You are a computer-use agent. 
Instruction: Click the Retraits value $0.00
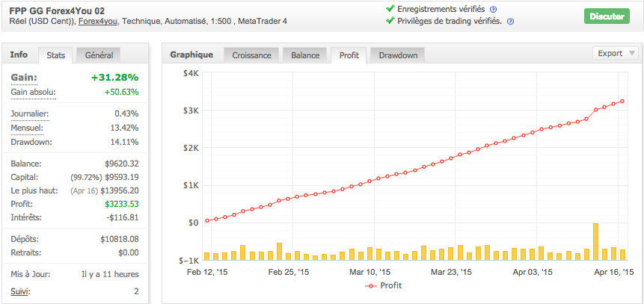(129, 252)
